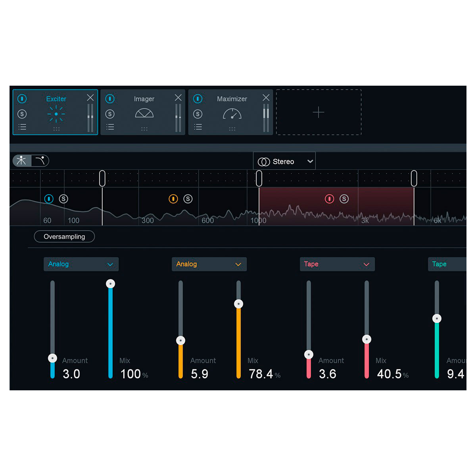
Task: Add a new module with the plus button
Action: pos(318,113)
